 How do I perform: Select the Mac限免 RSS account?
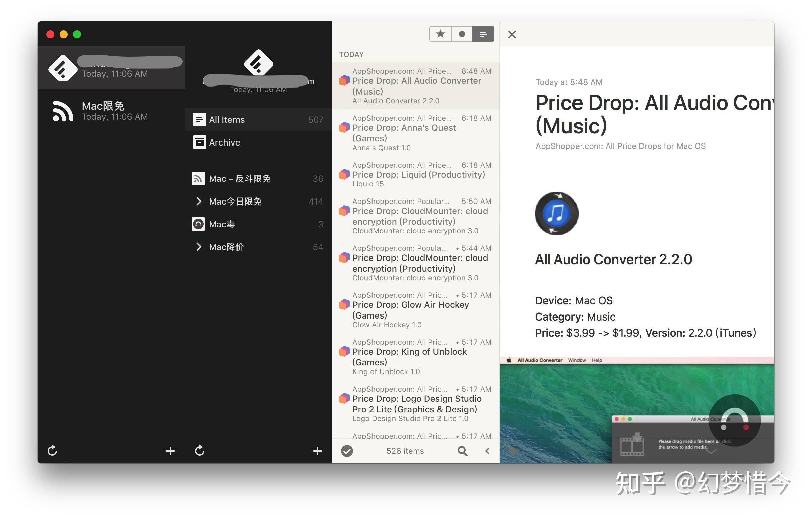pos(111,111)
